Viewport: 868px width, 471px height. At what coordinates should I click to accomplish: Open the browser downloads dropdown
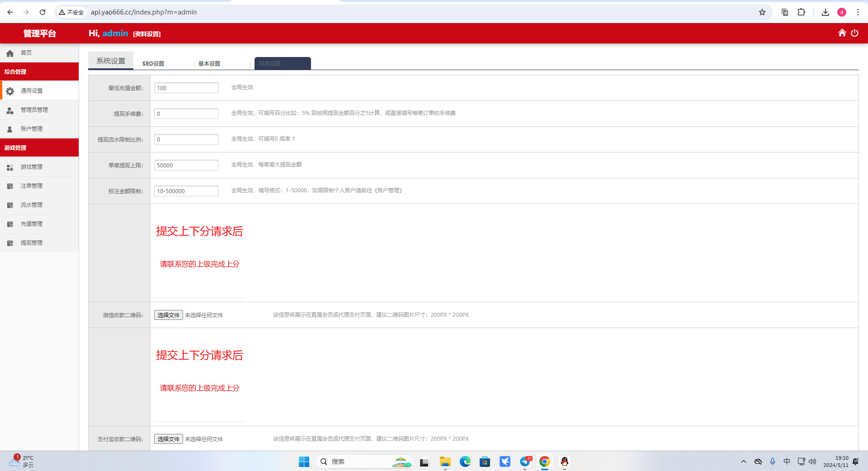click(x=825, y=12)
